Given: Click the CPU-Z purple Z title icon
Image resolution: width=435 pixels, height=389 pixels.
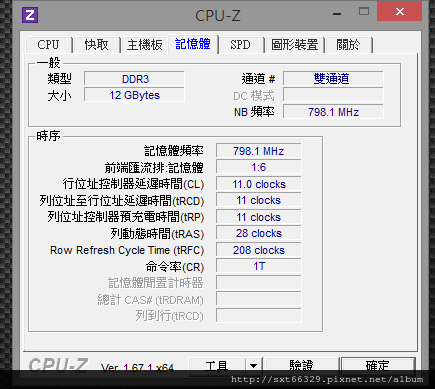Looking at the screenshot, I should point(30,15).
